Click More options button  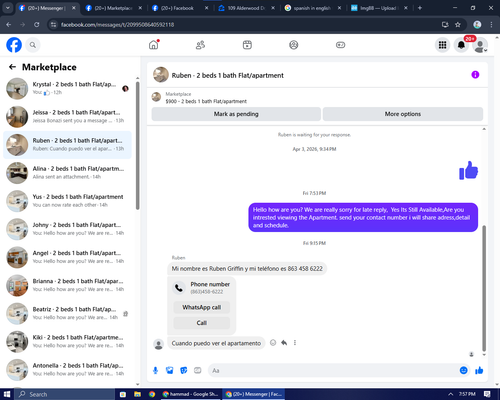pos(403,114)
